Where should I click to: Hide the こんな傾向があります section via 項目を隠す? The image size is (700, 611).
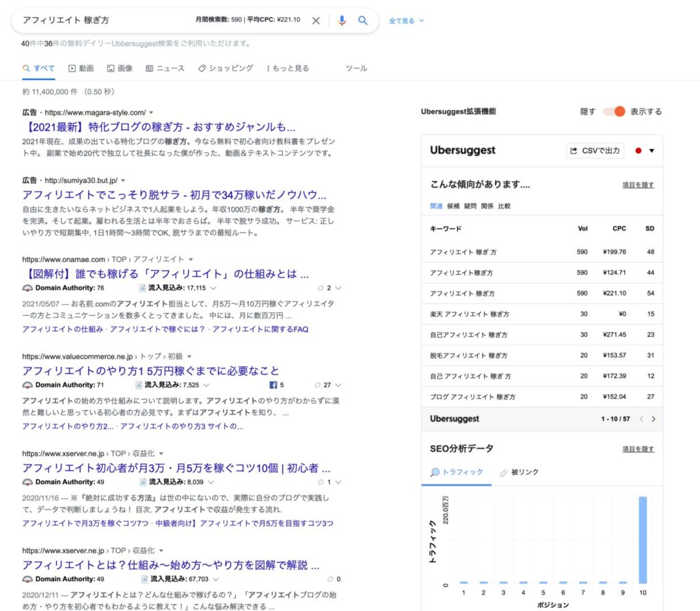(x=638, y=185)
